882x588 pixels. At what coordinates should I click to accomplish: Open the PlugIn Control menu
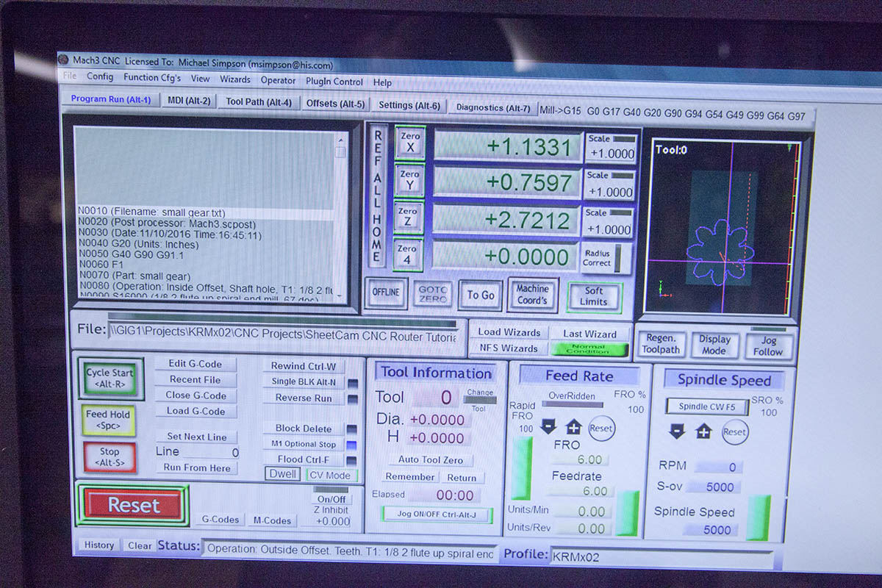334,82
